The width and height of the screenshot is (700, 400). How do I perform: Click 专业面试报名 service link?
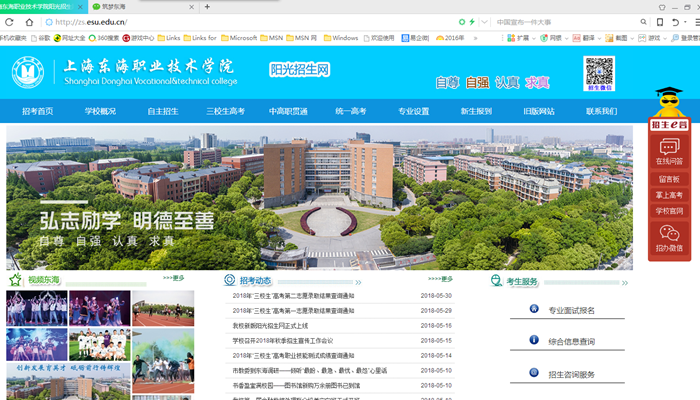point(571,310)
